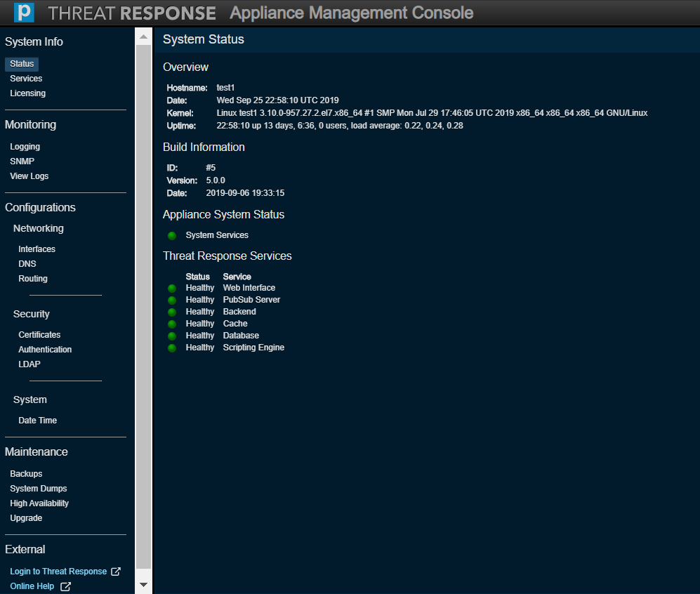Screen dimensions: 700x594
Task: Click the green Scripting Engine health indicator
Action: click(x=172, y=348)
